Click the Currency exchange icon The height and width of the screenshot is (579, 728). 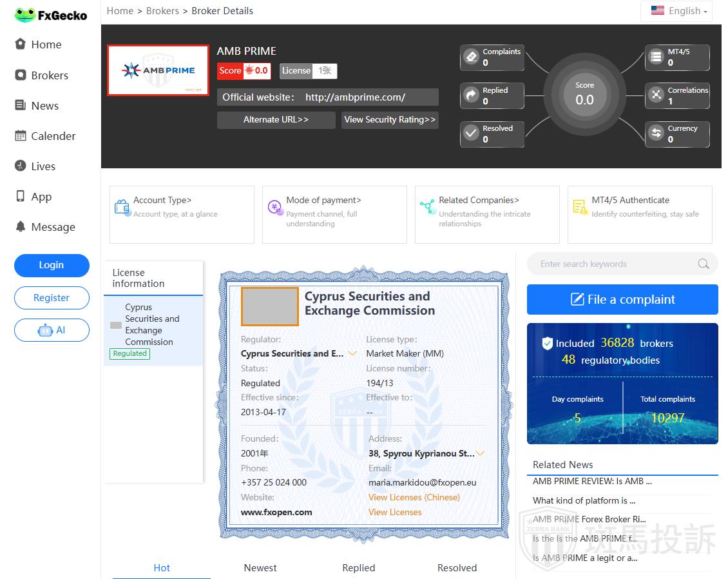coord(656,133)
